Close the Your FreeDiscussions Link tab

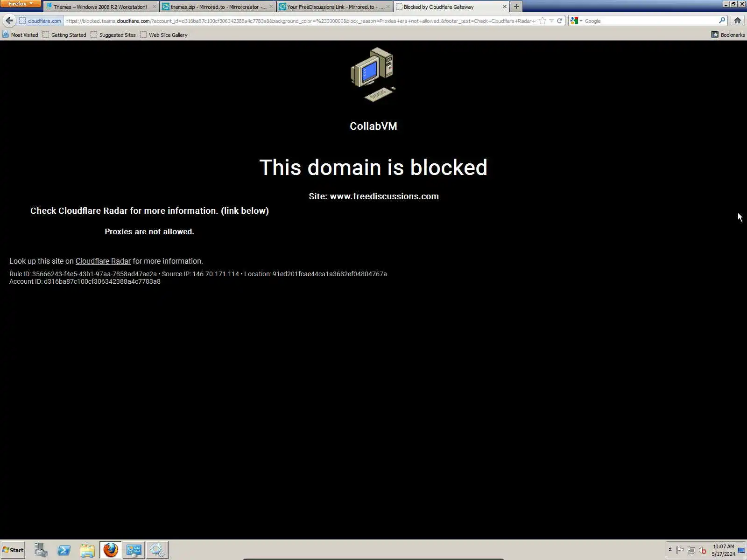pos(388,7)
